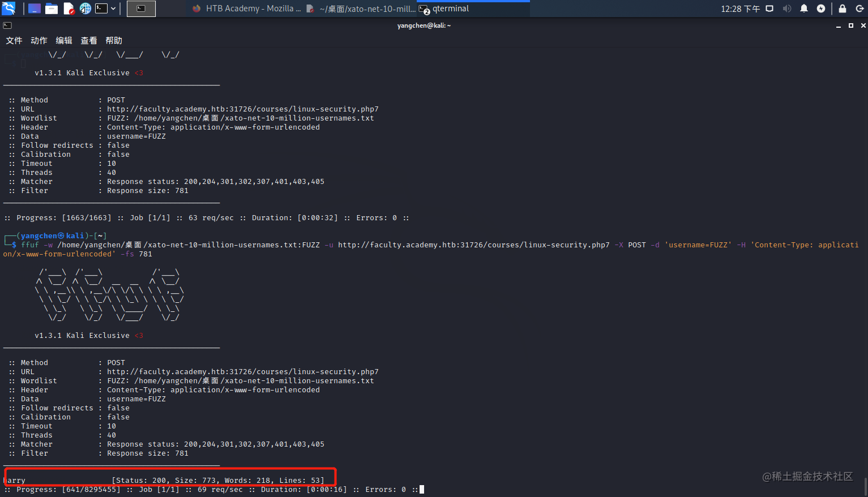Click the power indicator icon in the tray
The height and width of the screenshot is (497, 868).
tap(821, 8)
